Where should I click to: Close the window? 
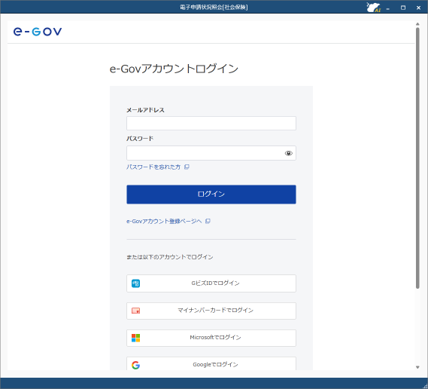tap(418, 7)
